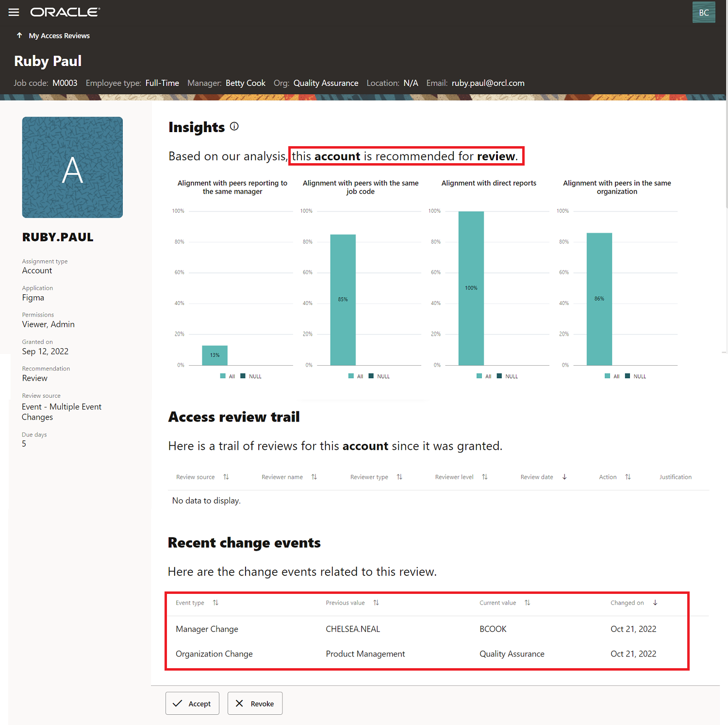
Task: Click the Quality Assurance current value cell
Action: [512, 654]
